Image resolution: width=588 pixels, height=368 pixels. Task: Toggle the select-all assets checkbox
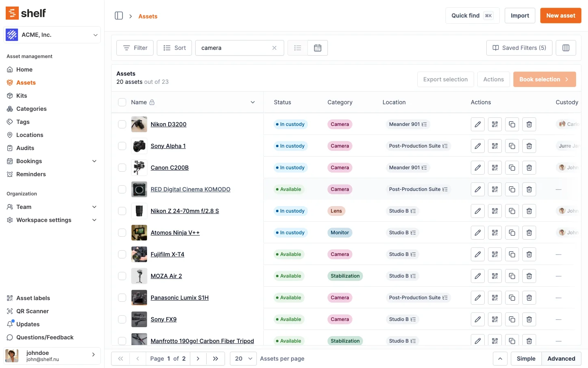coord(122,102)
